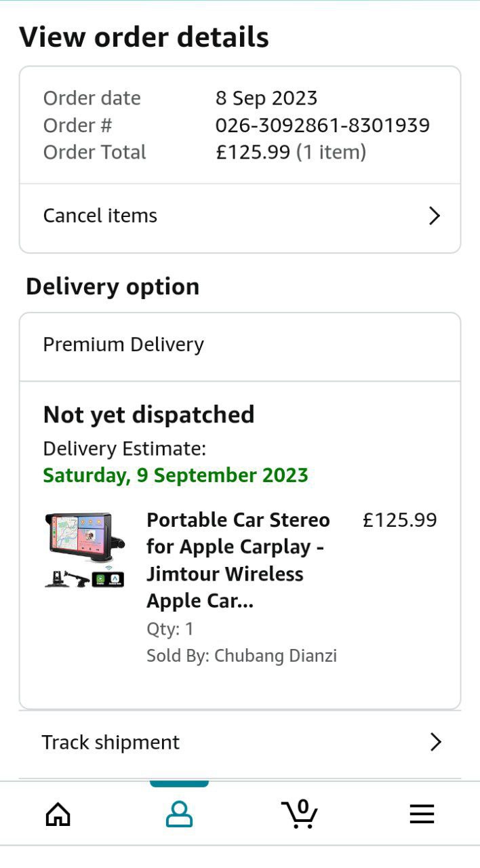Tap the Order Total £125.99 (1 item) value

point(291,153)
